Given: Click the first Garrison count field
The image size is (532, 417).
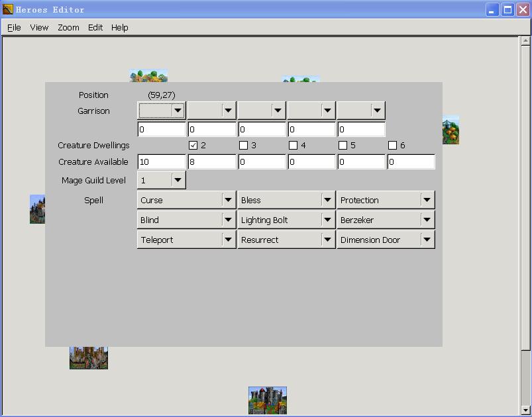Looking at the screenshot, I should click(x=162, y=130).
